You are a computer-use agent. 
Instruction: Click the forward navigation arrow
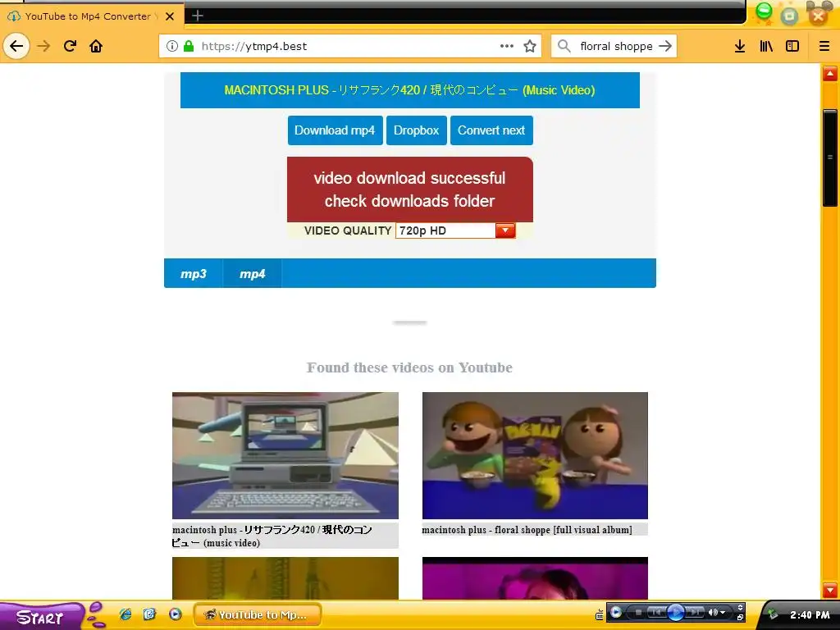[x=43, y=46]
